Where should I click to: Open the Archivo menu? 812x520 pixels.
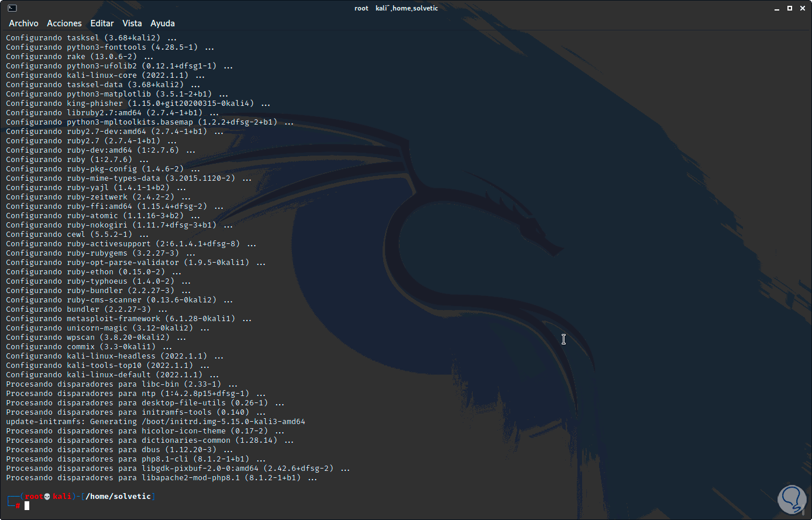(23, 23)
